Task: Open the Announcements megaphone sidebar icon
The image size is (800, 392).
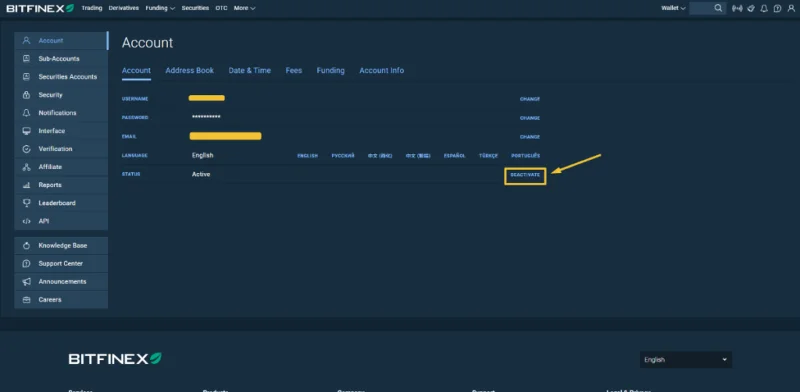Action: [27, 282]
